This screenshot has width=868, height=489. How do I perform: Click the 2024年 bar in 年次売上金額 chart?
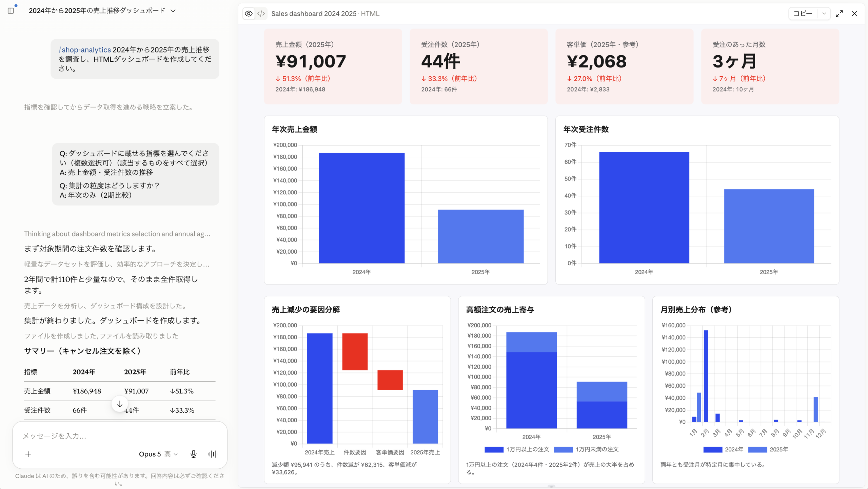click(362, 208)
